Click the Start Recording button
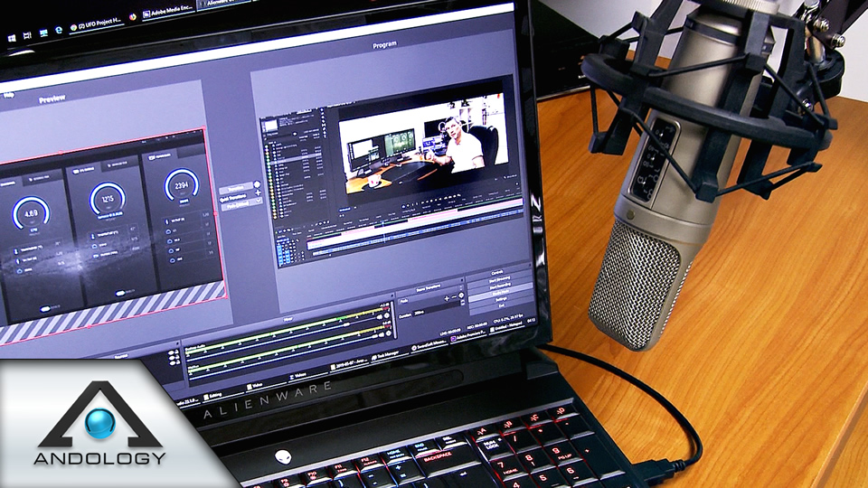Screen dimensions: 868x488 tap(500, 285)
